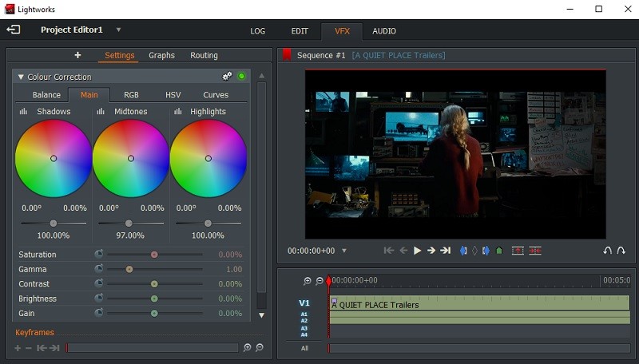Click the Shadows colour wheel center
Screen dimensions: 639x364
tap(54, 158)
